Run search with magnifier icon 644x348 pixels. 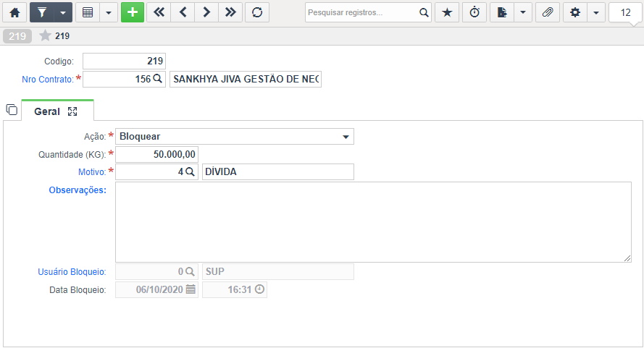pos(424,13)
